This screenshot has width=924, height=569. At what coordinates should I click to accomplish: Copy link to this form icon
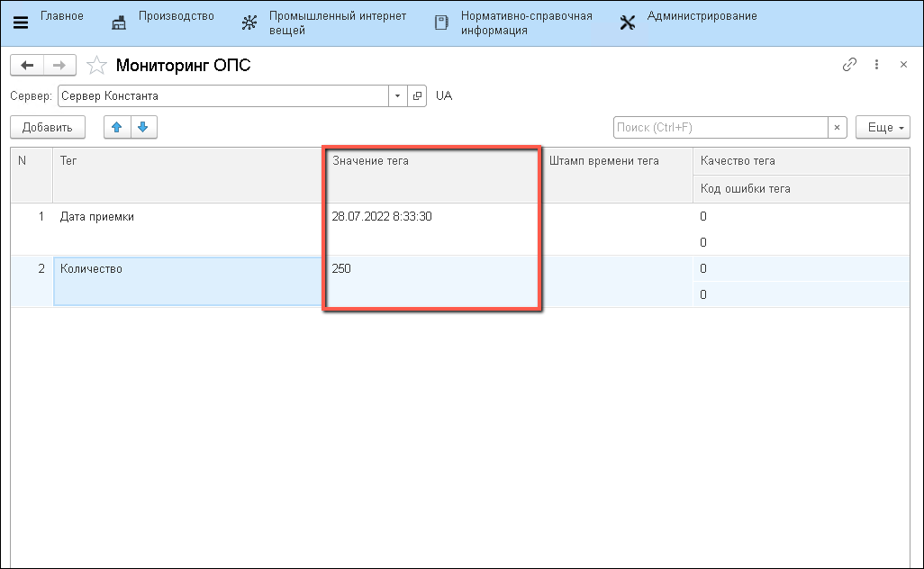(849, 65)
